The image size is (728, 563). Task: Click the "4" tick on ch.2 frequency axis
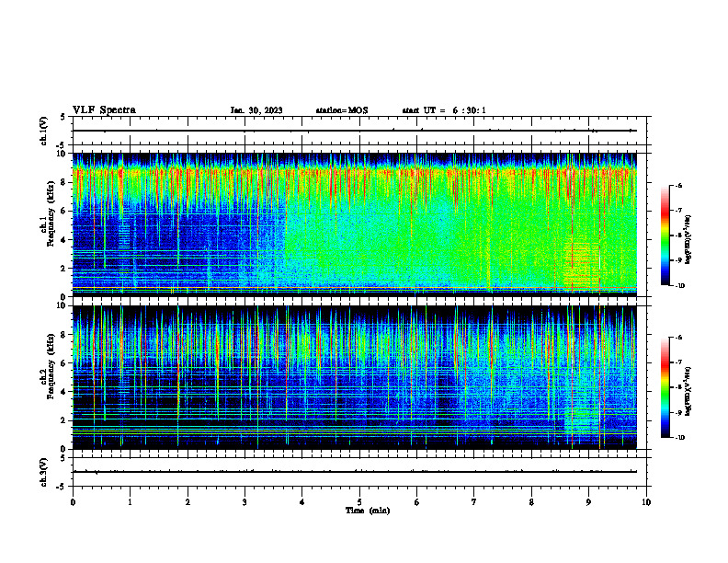pos(63,392)
